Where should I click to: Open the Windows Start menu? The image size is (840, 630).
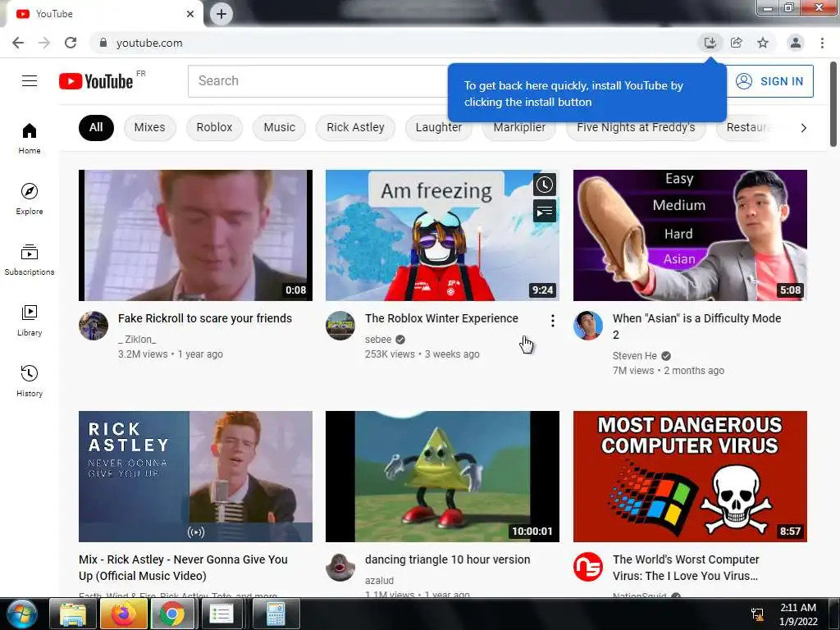tap(22, 614)
